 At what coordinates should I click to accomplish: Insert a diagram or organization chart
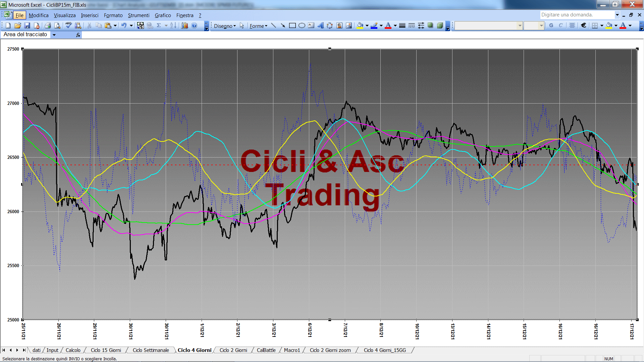click(x=330, y=25)
